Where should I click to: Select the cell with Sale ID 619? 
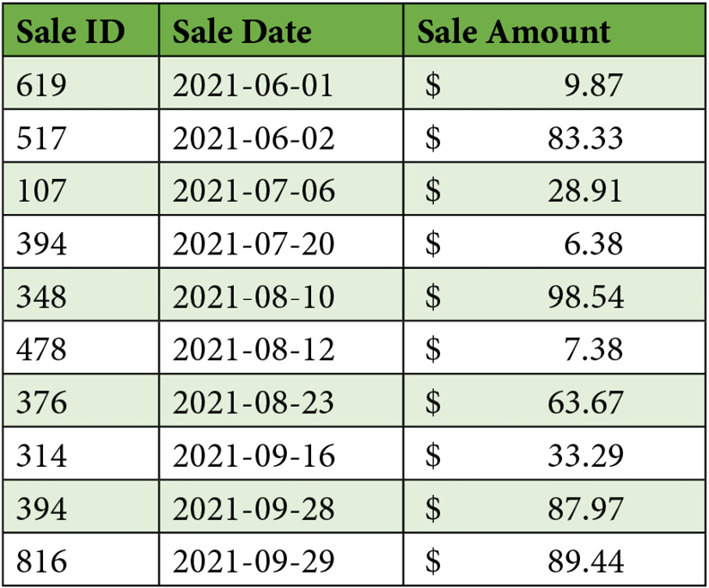coord(41,85)
